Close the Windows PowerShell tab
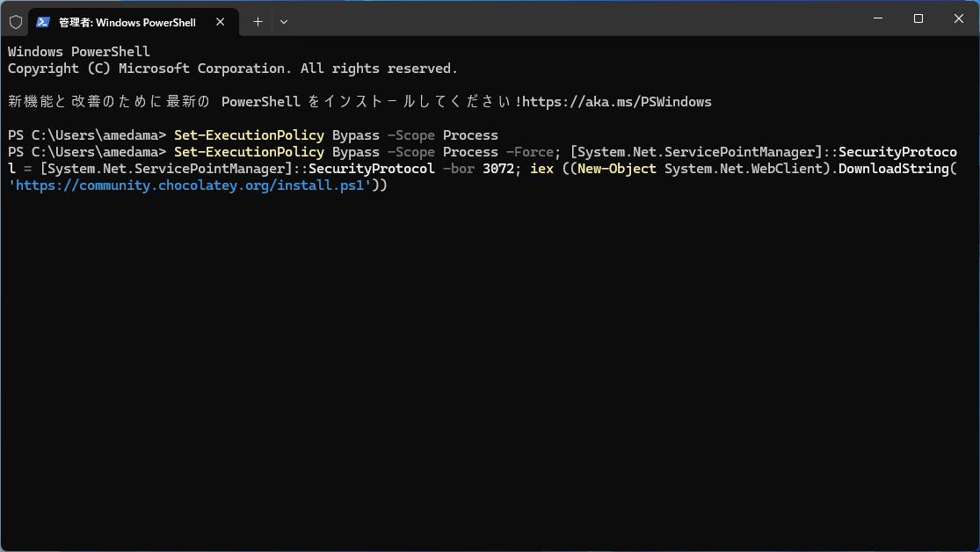 (220, 22)
